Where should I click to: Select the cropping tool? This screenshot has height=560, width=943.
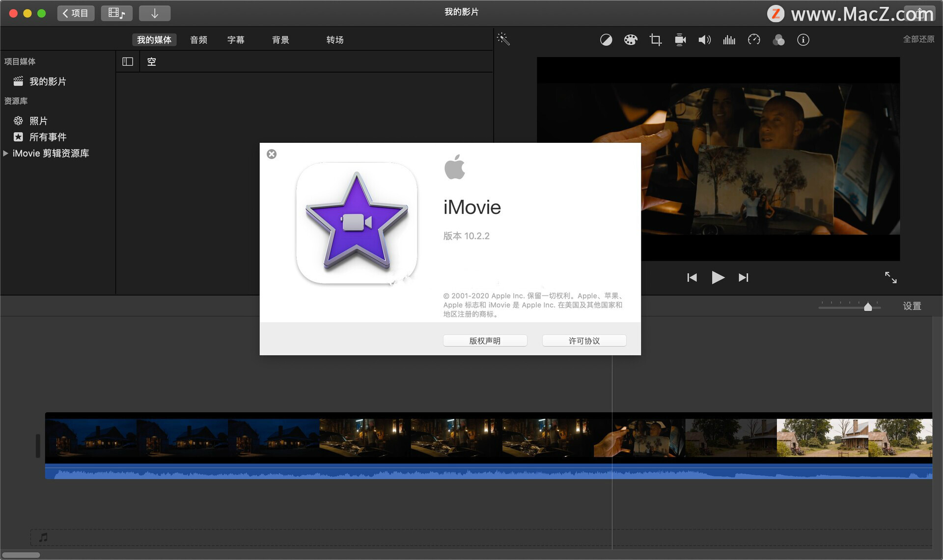655,40
